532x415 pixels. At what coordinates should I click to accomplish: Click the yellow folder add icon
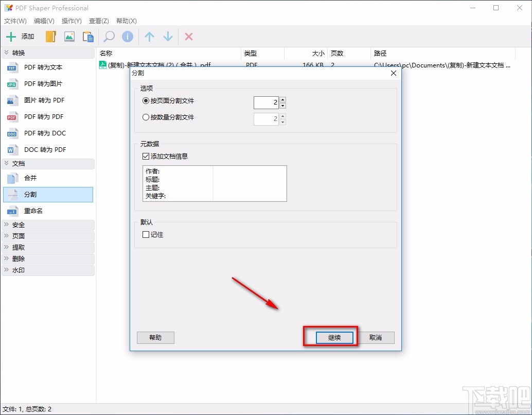click(50, 37)
